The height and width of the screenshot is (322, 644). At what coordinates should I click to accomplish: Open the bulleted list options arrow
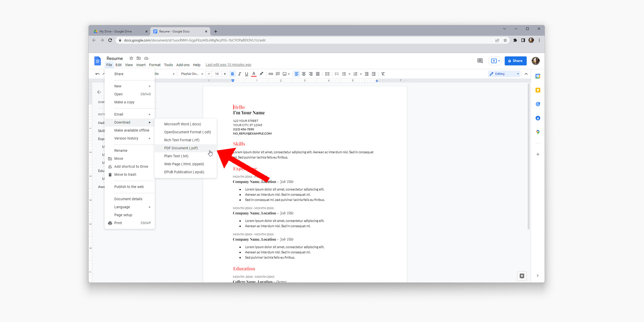349,74
